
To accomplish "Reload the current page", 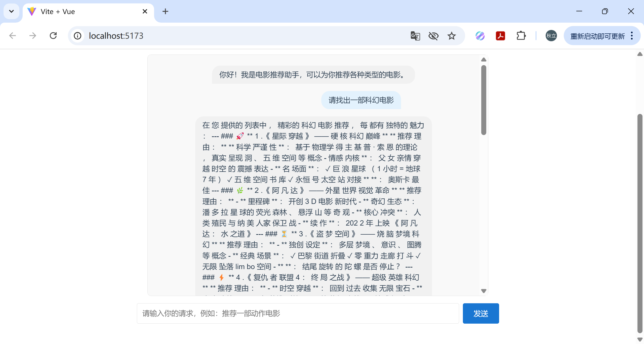I will [53, 36].
